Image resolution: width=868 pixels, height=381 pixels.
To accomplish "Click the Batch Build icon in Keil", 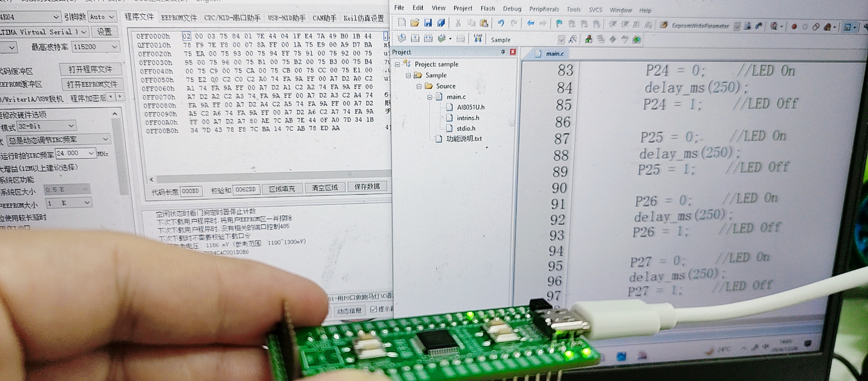I will [x=442, y=39].
